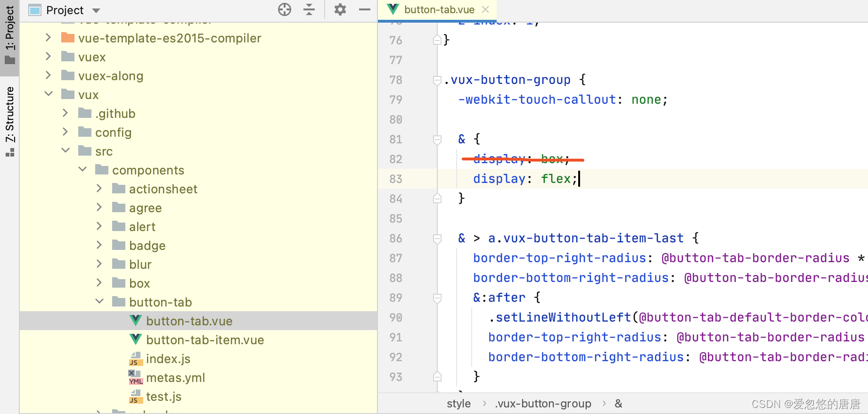The height and width of the screenshot is (414, 868).
Task: Open metas.yml file
Action: coord(175,378)
